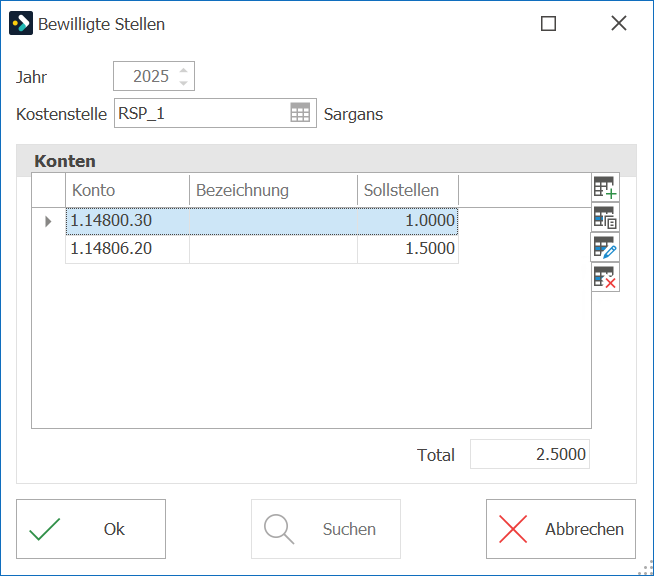
Task: Select the account cell 1.14806.20
Action: point(128,249)
